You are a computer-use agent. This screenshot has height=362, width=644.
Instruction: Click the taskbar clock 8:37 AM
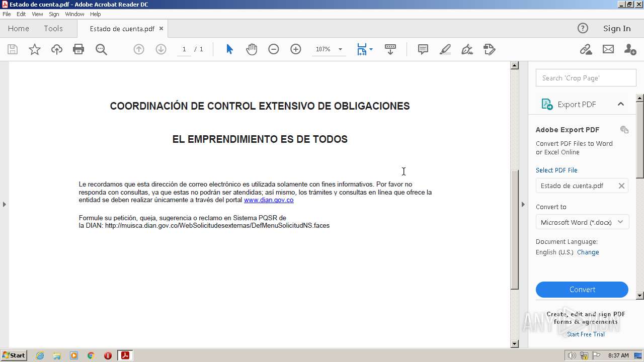[x=618, y=355]
